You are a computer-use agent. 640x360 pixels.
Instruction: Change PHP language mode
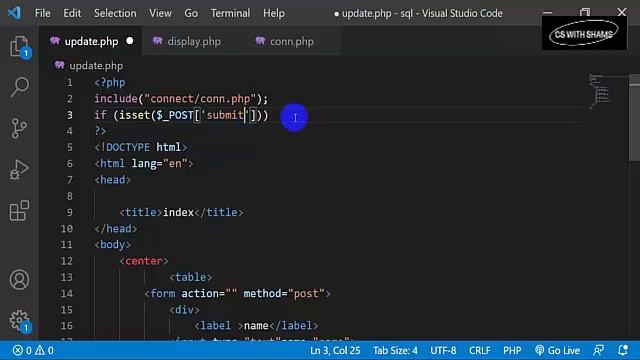pos(512,350)
